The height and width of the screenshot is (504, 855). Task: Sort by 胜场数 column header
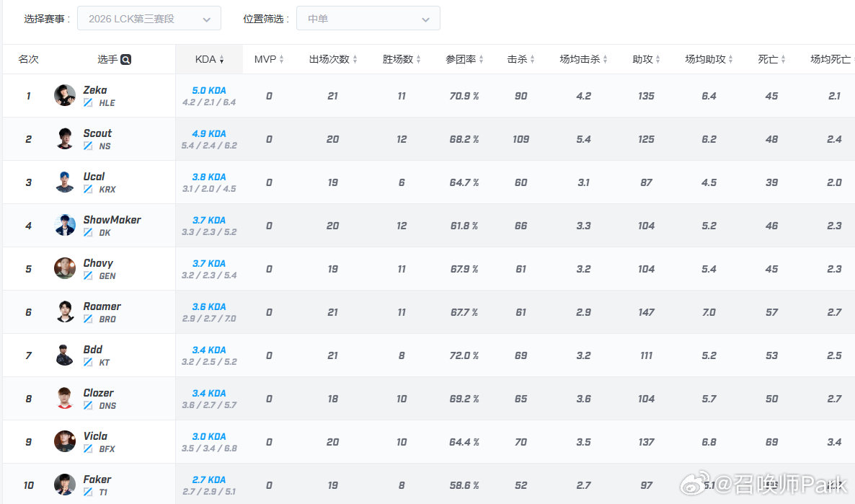click(x=402, y=59)
